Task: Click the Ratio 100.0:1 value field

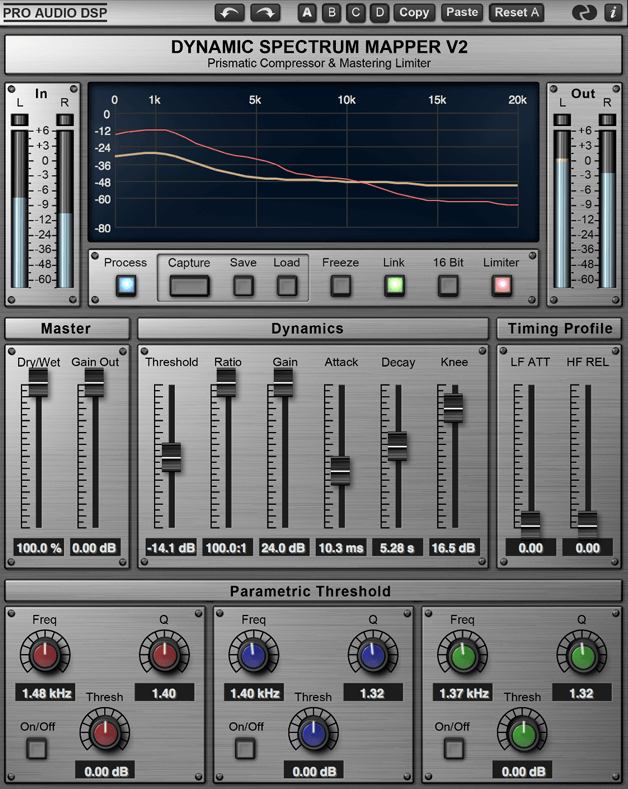Action: [x=226, y=548]
